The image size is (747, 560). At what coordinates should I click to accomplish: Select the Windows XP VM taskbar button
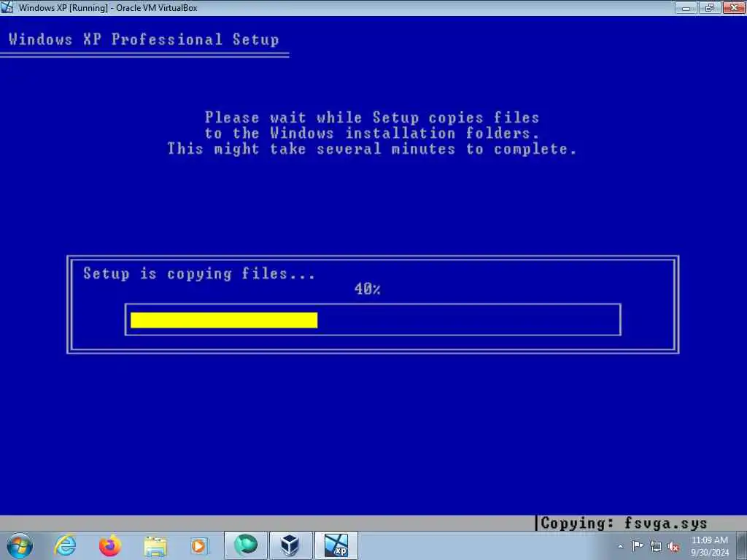(x=336, y=545)
